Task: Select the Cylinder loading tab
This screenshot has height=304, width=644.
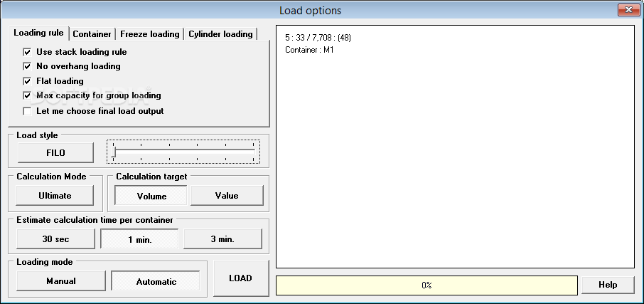Action: [x=220, y=34]
